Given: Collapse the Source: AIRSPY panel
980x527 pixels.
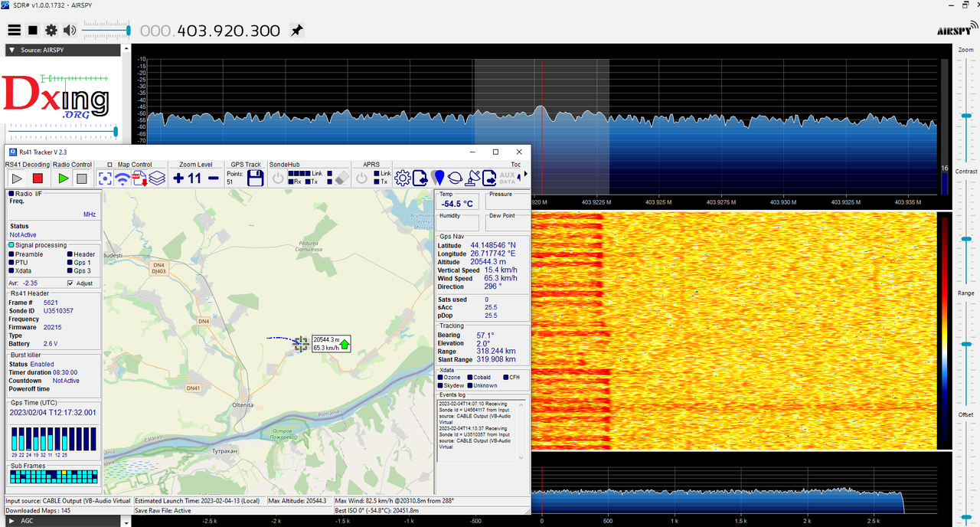Looking at the screenshot, I should click(x=12, y=51).
